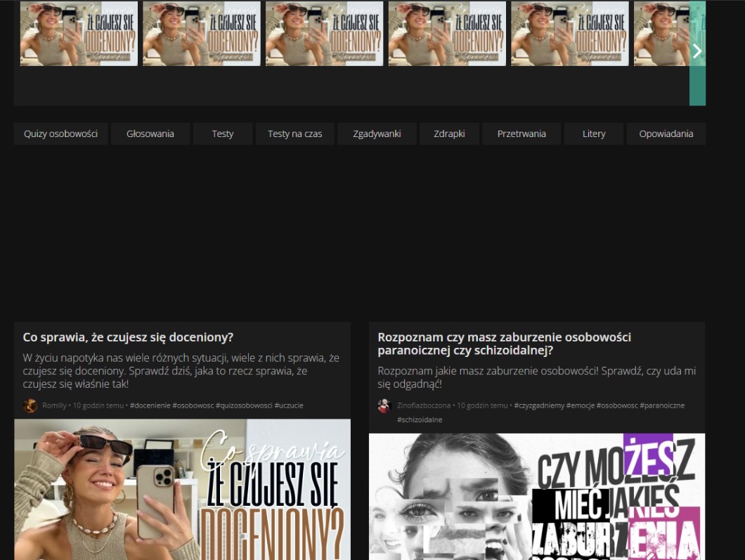Select the Przetrwania category
The image size is (745, 560).
click(x=521, y=134)
